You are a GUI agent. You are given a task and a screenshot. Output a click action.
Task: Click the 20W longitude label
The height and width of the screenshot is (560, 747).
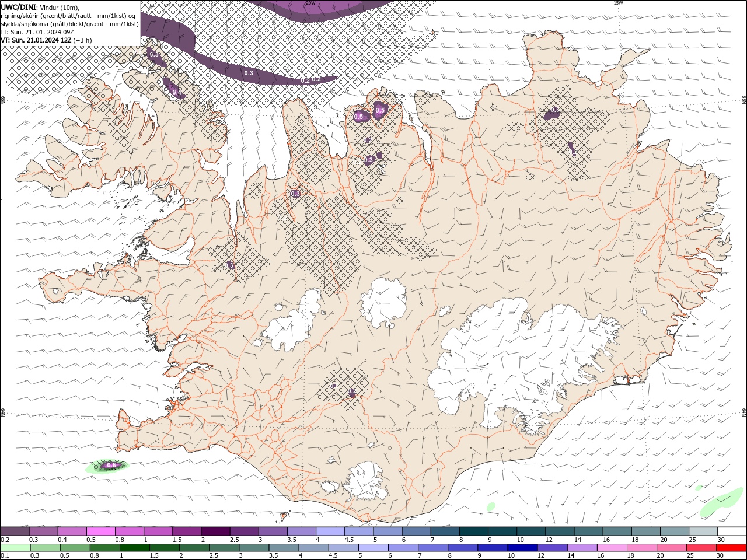pos(310,3)
